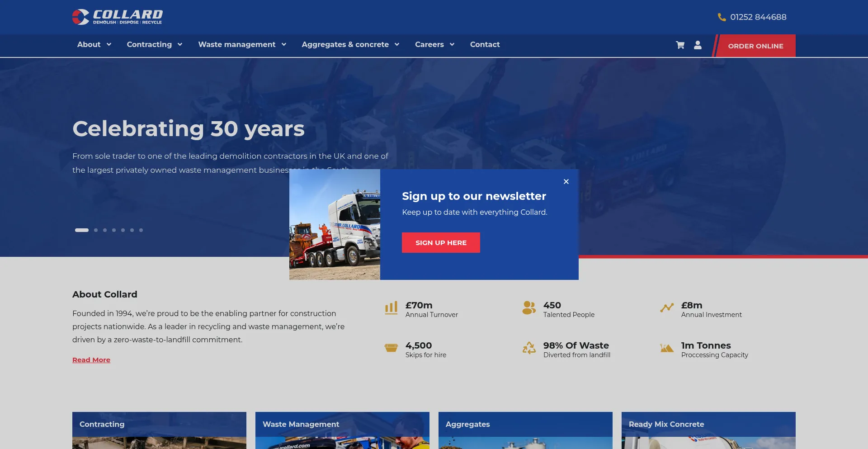Click the Celebrating 30 years headline
Viewport: 868px width, 449px height.
pyautogui.click(x=189, y=129)
